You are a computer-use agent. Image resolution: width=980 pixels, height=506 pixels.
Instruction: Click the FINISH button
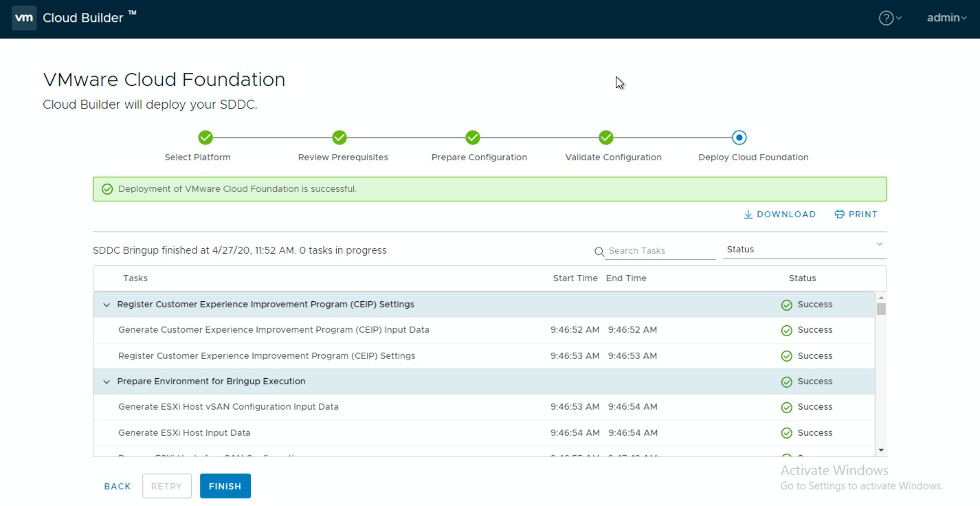[225, 485]
